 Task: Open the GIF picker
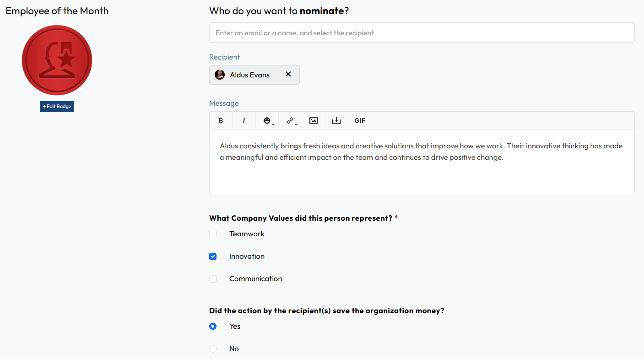[360, 120]
